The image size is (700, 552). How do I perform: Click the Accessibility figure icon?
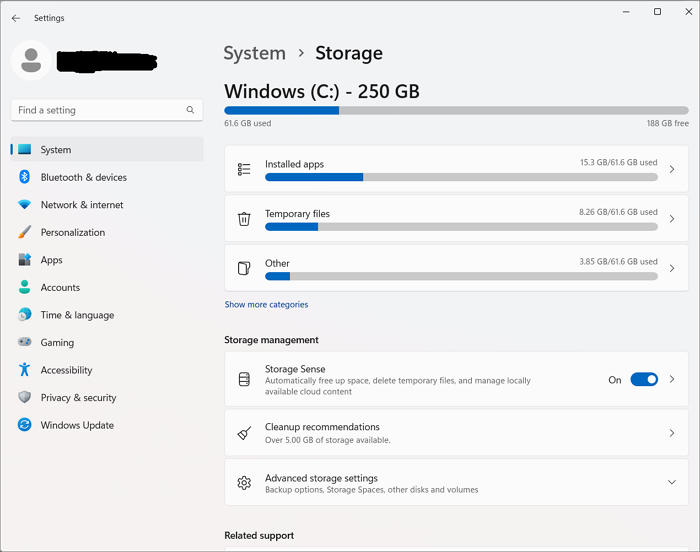tap(24, 370)
